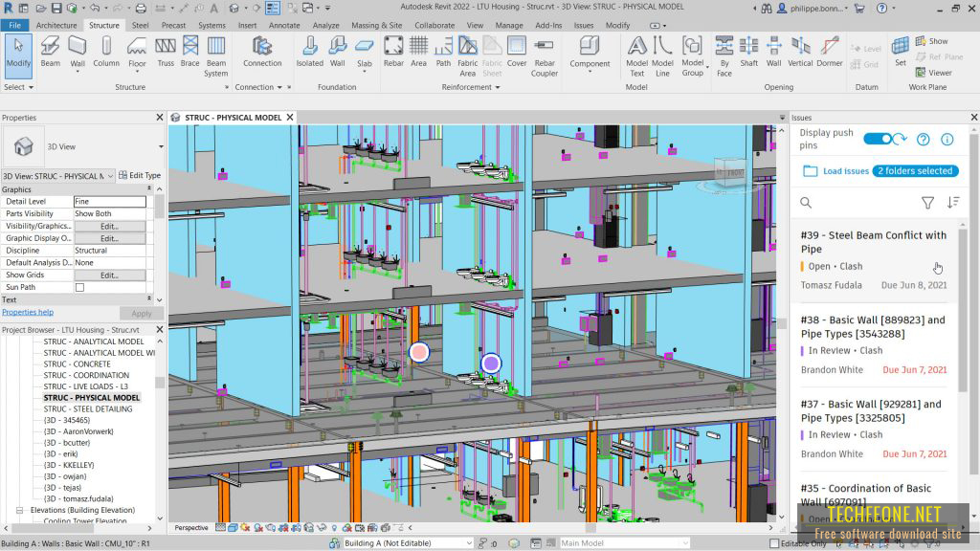Open the 3D View STRUC instance dropdown
The image size is (980, 551).
(110, 176)
